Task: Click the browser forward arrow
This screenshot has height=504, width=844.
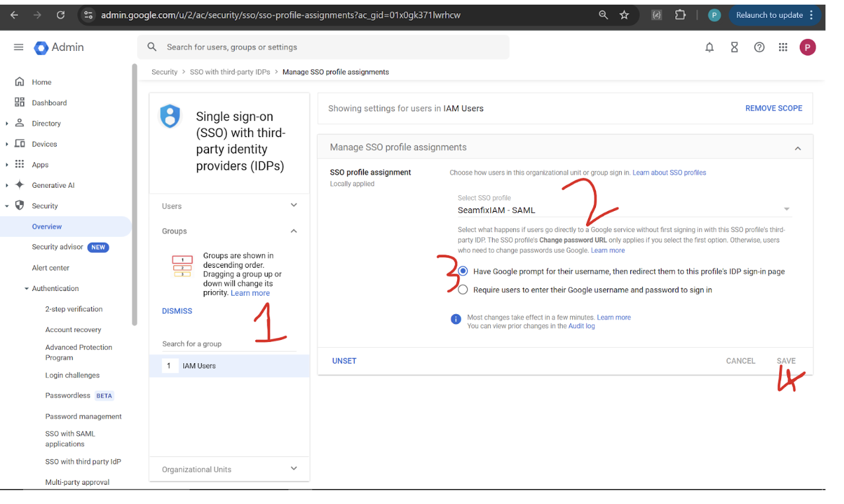Action: click(x=38, y=15)
